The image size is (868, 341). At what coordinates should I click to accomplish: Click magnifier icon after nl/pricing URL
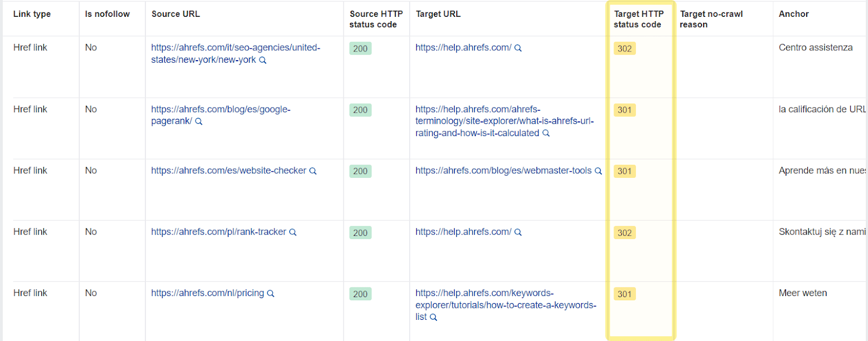click(271, 293)
